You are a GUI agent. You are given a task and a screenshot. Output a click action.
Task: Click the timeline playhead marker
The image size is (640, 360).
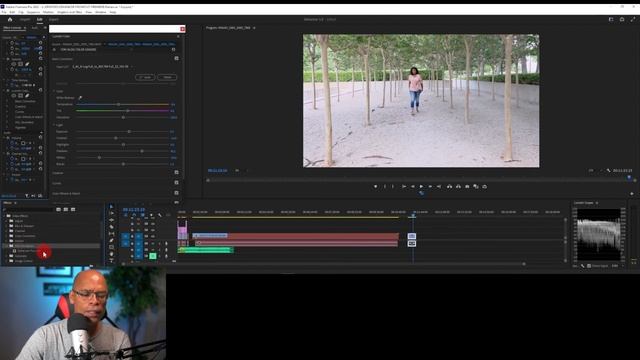pyautogui.click(x=413, y=216)
